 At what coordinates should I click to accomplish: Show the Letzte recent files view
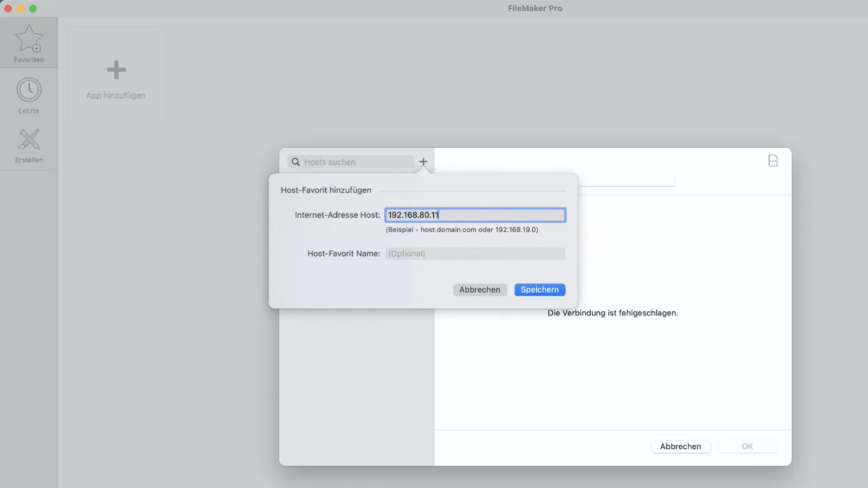pos(29,96)
